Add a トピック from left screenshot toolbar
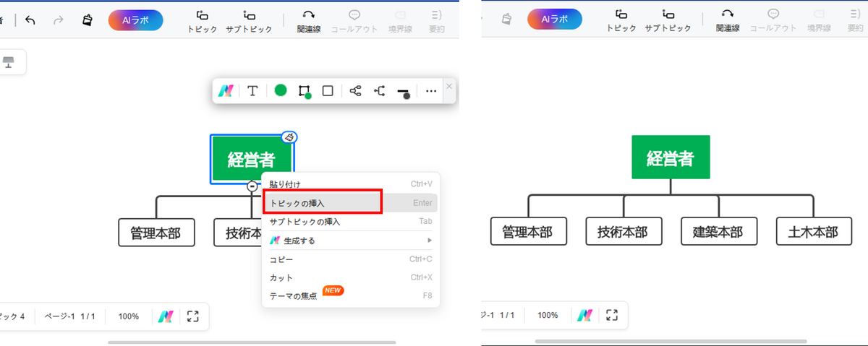The height and width of the screenshot is (346, 868). (x=203, y=21)
